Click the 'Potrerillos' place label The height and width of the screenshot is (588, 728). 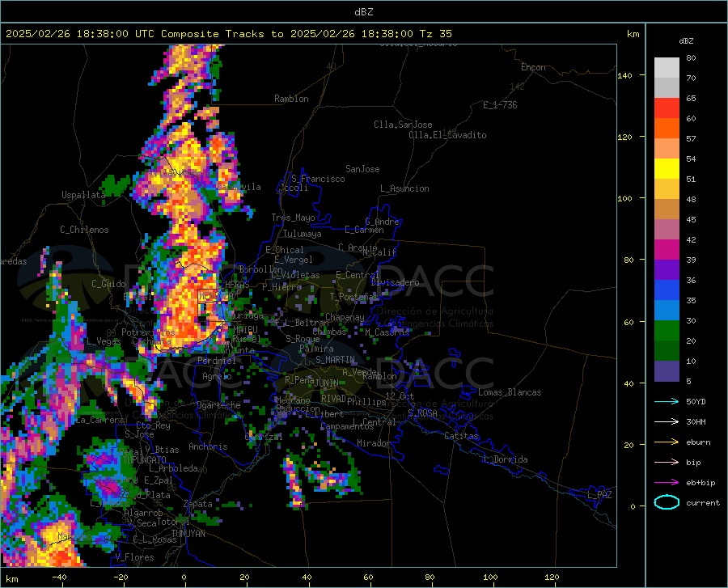(148, 332)
